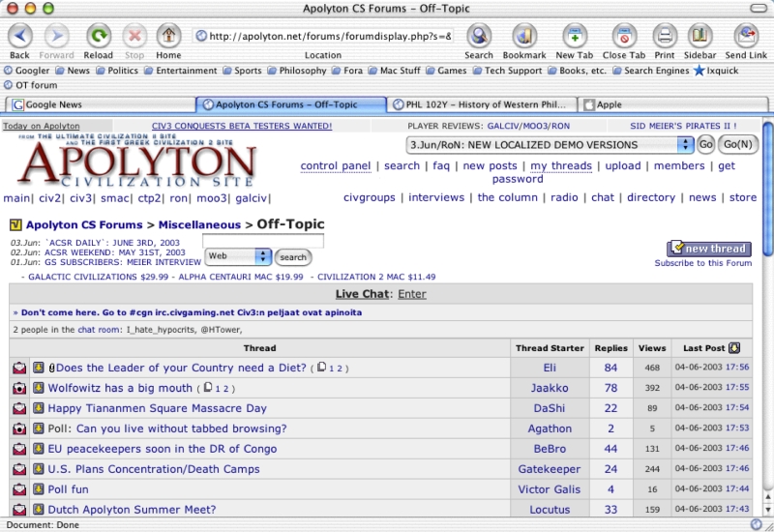Click the Search magnifier toolbar icon
This screenshot has width=774, height=532.
(x=479, y=37)
